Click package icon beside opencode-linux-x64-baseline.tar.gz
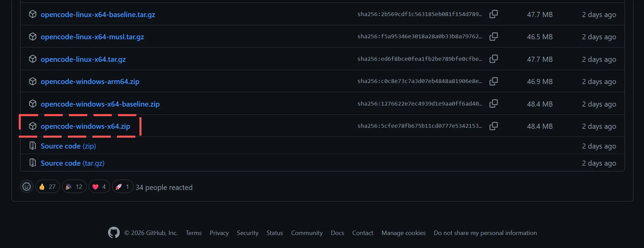This screenshot has width=644, height=248. (33, 14)
